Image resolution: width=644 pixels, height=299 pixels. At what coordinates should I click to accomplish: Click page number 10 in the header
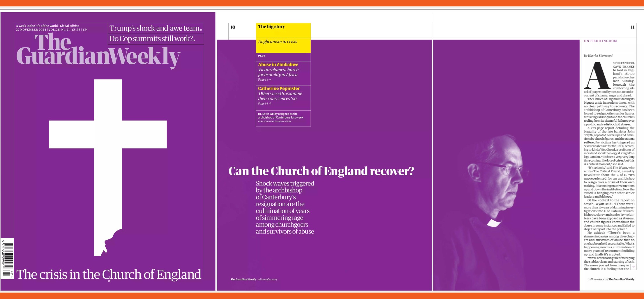click(x=233, y=27)
